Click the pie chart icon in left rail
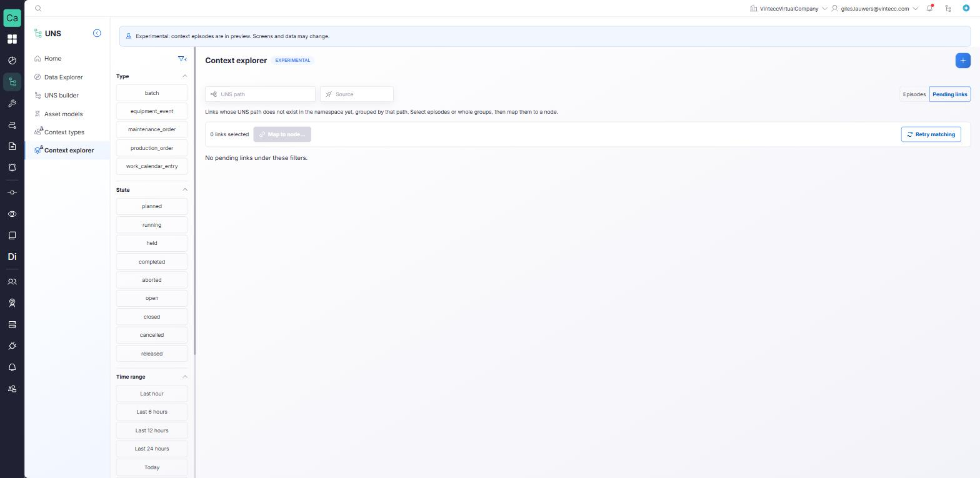Screen dimensions: 980x478 [12, 61]
